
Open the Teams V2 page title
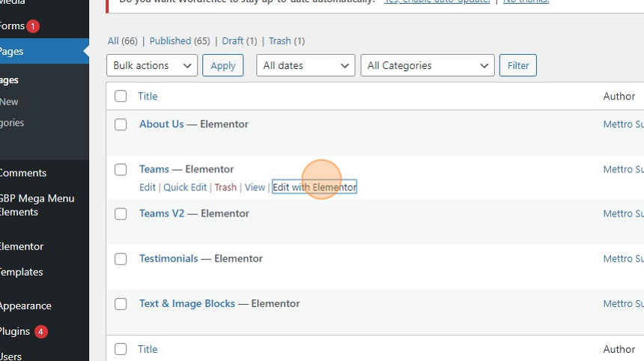(162, 213)
